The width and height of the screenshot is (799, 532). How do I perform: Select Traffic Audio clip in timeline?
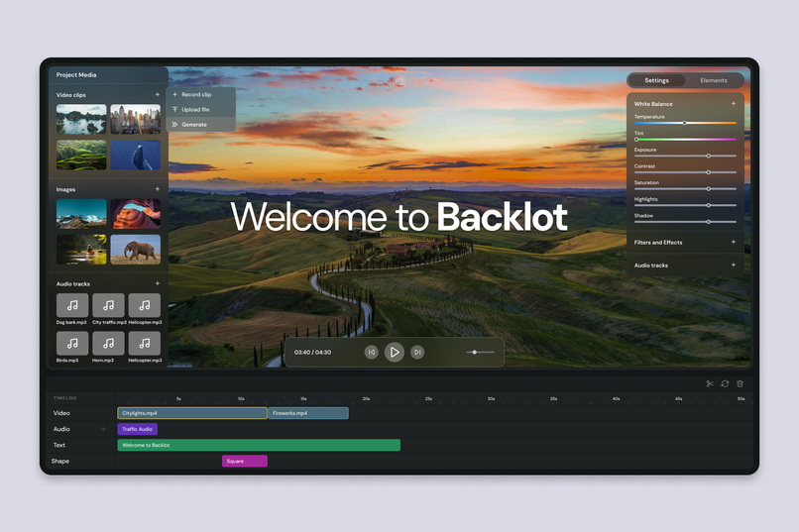(138, 429)
